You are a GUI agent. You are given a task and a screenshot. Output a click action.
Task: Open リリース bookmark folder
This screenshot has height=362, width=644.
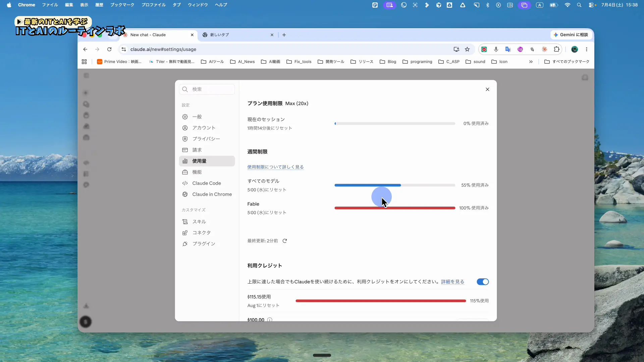tap(362, 62)
